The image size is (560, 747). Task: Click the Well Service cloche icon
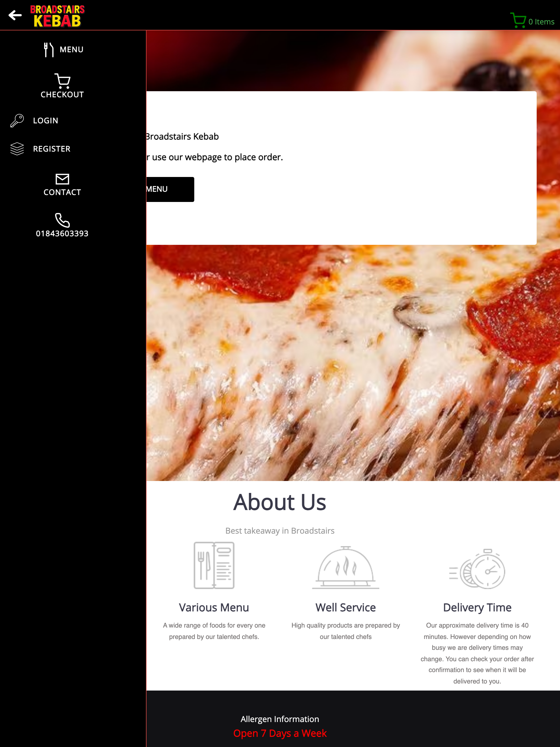coord(346,567)
